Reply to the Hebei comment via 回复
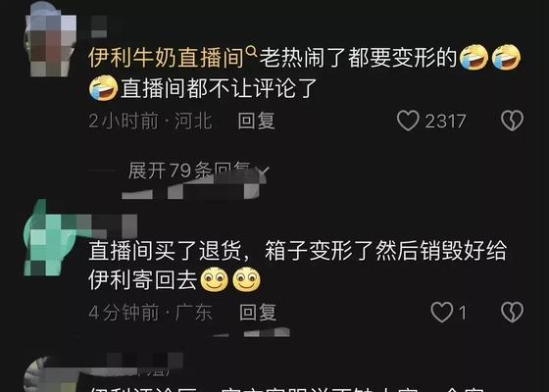The width and height of the screenshot is (549, 392). click(x=256, y=121)
